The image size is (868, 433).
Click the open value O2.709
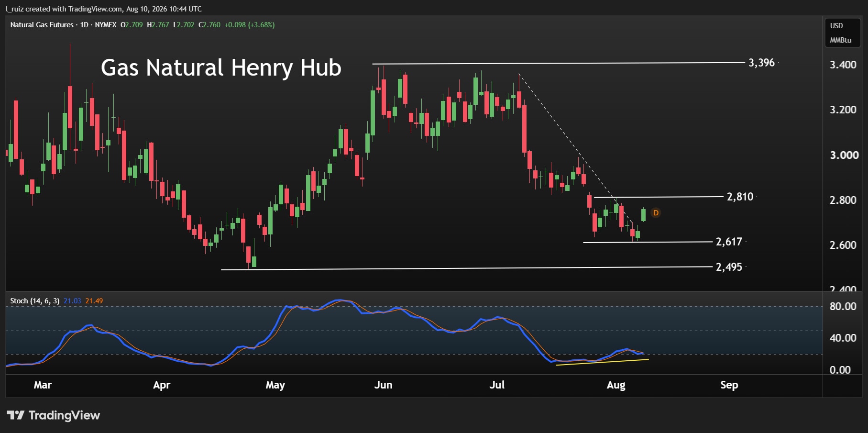click(x=132, y=25)
